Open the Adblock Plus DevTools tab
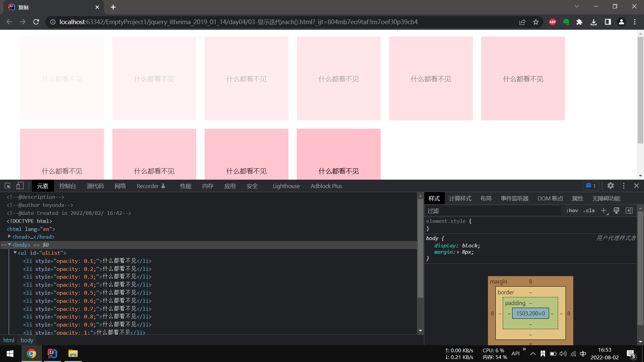 [326, 186]
